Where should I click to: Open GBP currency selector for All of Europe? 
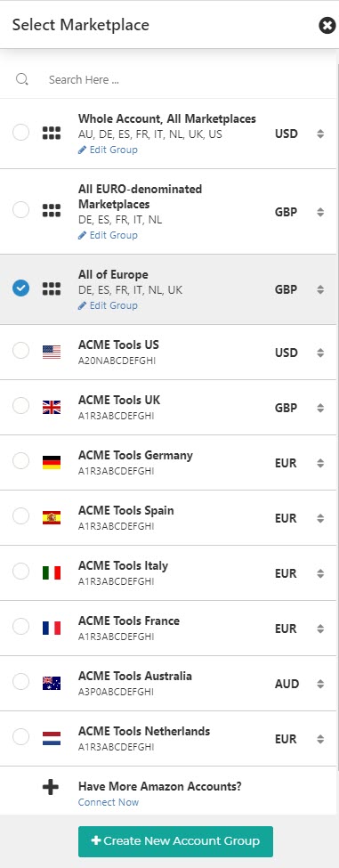tap(320, 289)
